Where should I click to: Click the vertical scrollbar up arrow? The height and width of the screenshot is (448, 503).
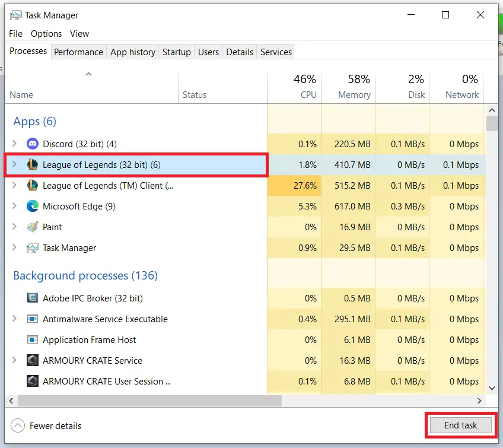coord(492,110)
